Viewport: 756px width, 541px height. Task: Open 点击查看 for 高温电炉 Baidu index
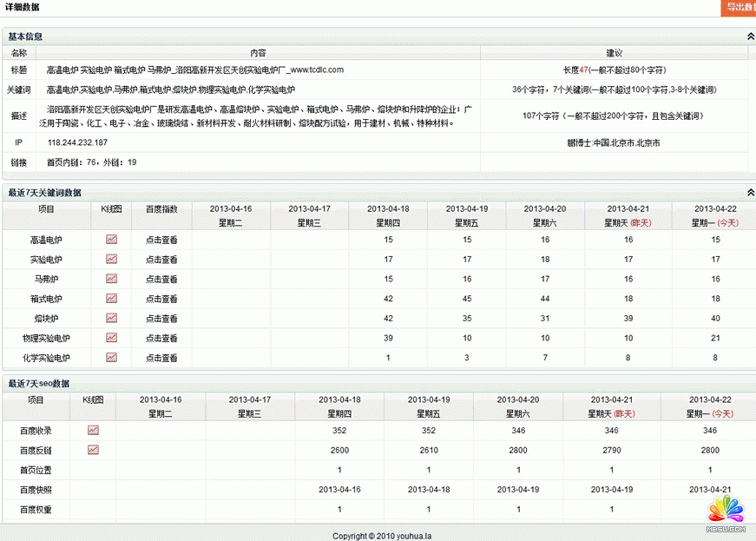[161, 239]
